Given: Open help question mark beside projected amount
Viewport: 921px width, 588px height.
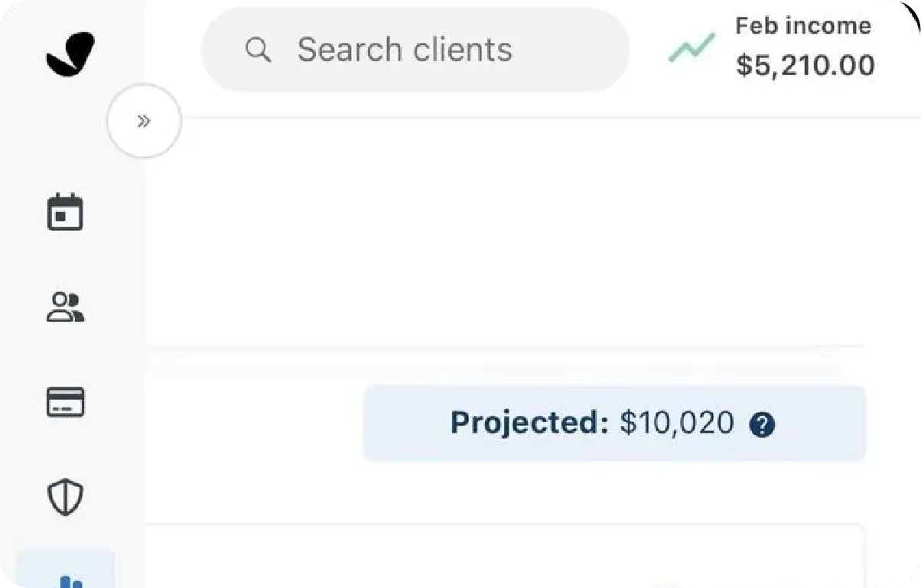Looking at the screenshot, I should coord(763,424).
